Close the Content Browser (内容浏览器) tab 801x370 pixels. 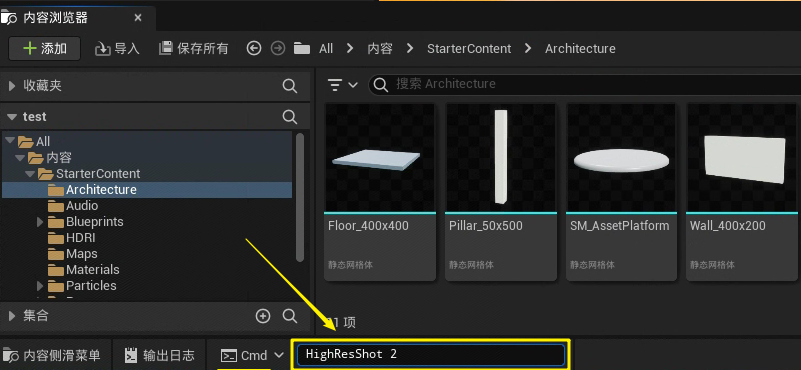coord(138,18)
